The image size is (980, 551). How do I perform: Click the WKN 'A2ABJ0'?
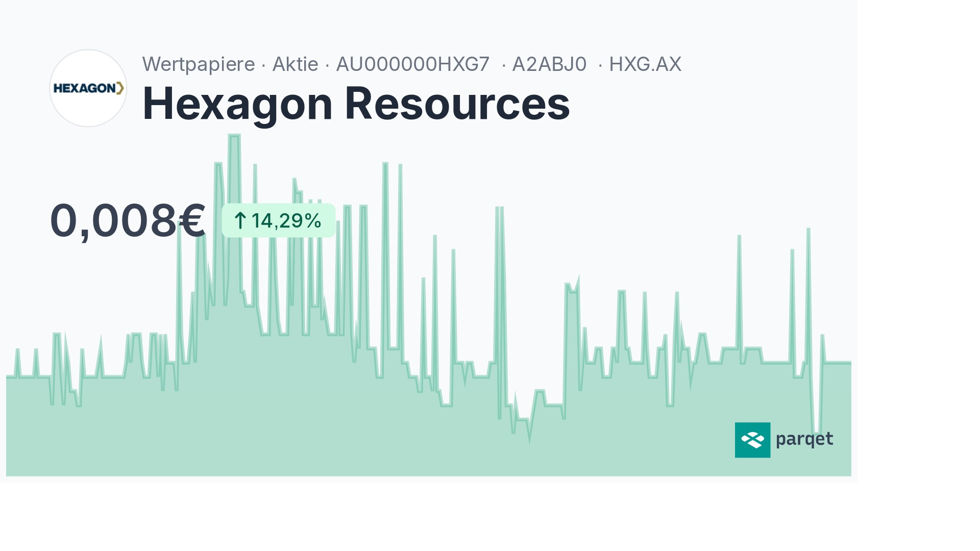pyautogui.click(x=549, y=64)
